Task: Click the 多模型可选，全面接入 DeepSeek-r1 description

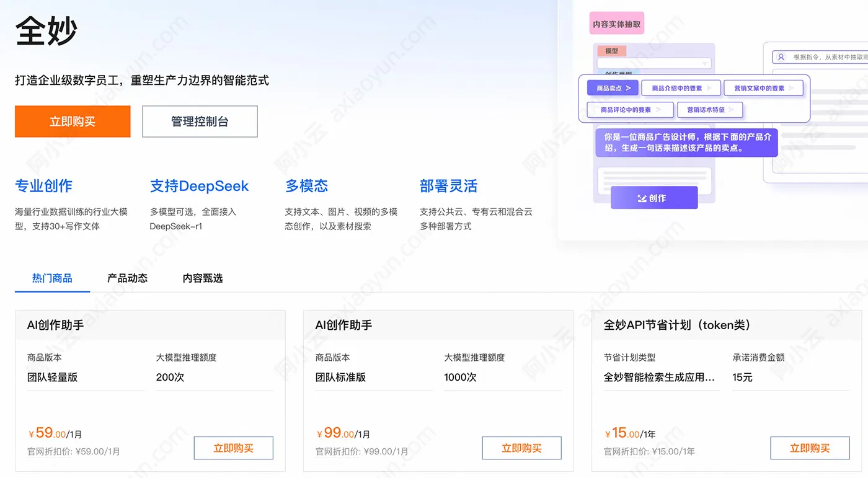Action: coord(193,219)
